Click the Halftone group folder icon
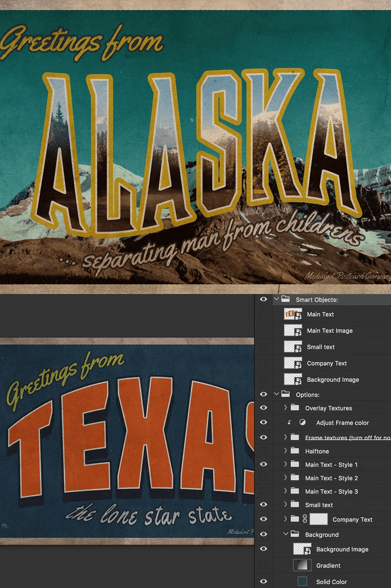This screenshot has height=588, width=391. (x=294, y=451)
